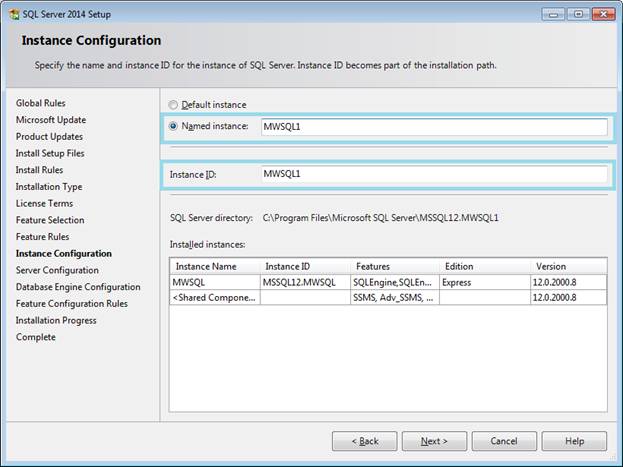
Task: Maximize the setup window
Action: pyautogui.click(x=578, y=14)
